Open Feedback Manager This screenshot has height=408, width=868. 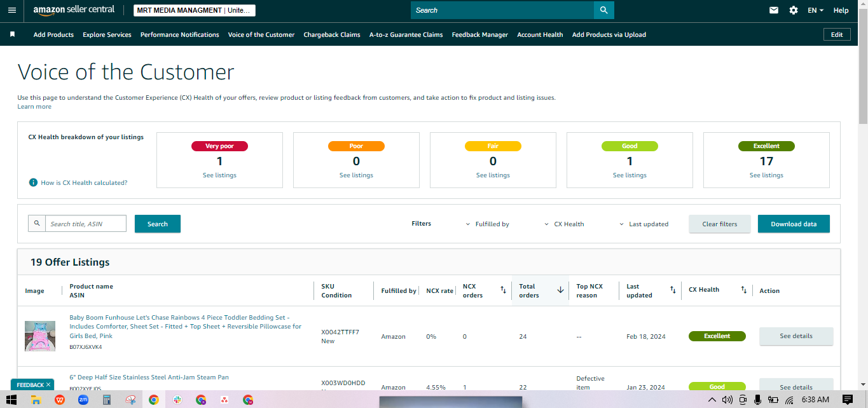480,34
